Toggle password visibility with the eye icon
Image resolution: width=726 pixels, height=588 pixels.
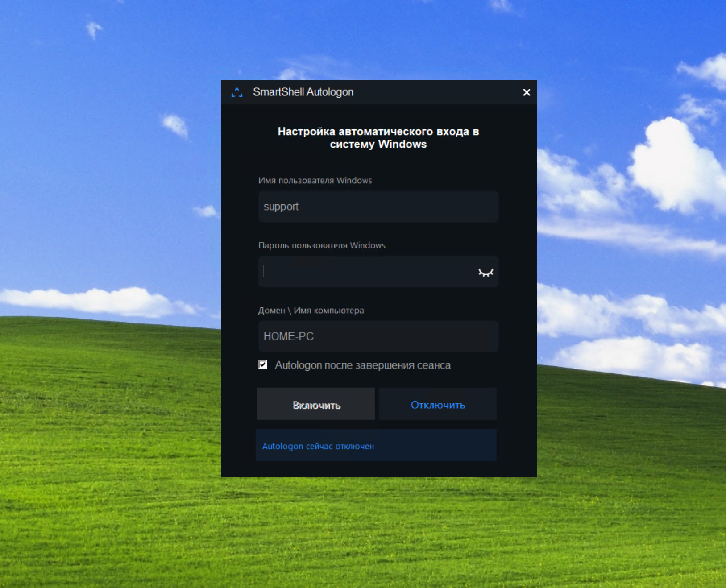485,272
